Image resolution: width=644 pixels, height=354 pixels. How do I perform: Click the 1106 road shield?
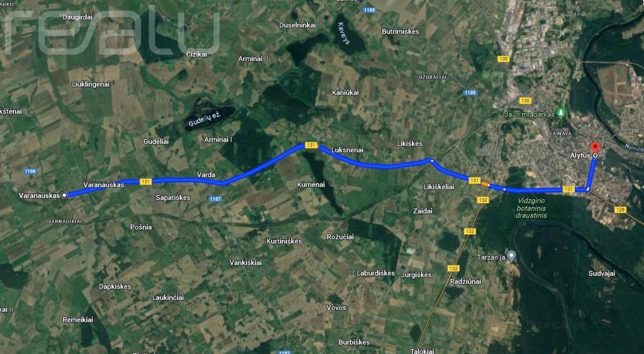30,171
